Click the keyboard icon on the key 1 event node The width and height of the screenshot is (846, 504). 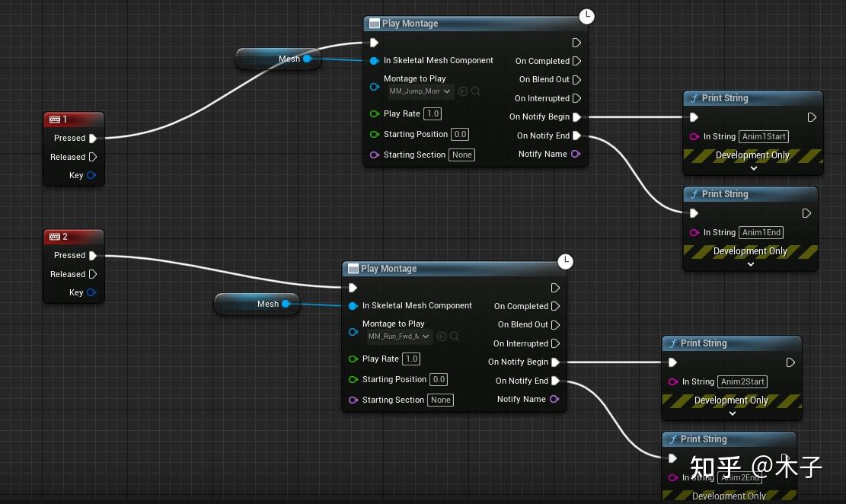click(54, 120)
